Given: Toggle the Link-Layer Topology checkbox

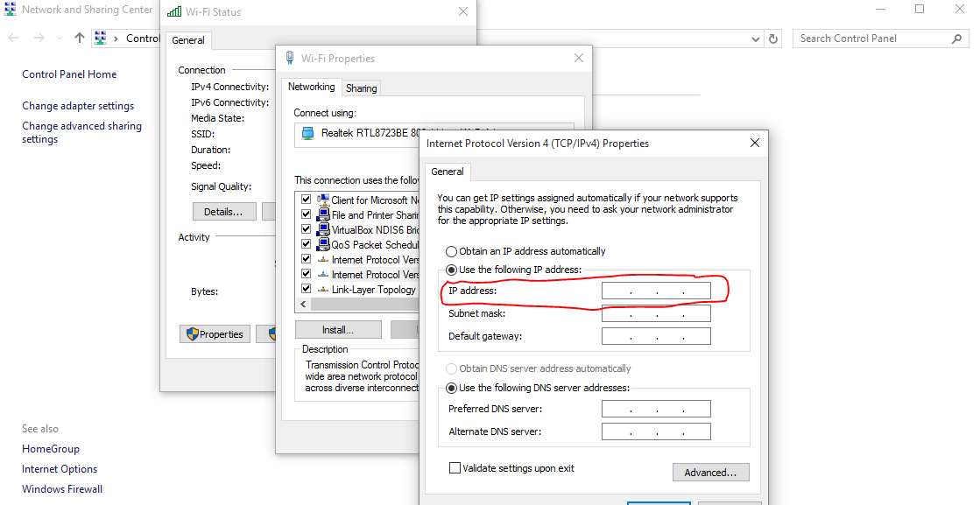Looking at the screenshot, I should click(307, 289).
